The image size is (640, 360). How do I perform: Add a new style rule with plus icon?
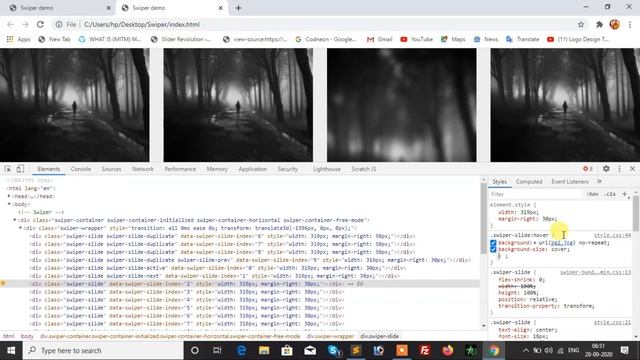click(624, 194)
